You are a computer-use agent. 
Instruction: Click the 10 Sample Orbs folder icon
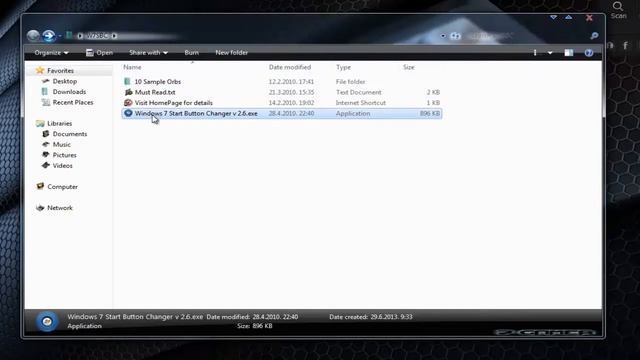pyautogui.click(x=128, y=82)
